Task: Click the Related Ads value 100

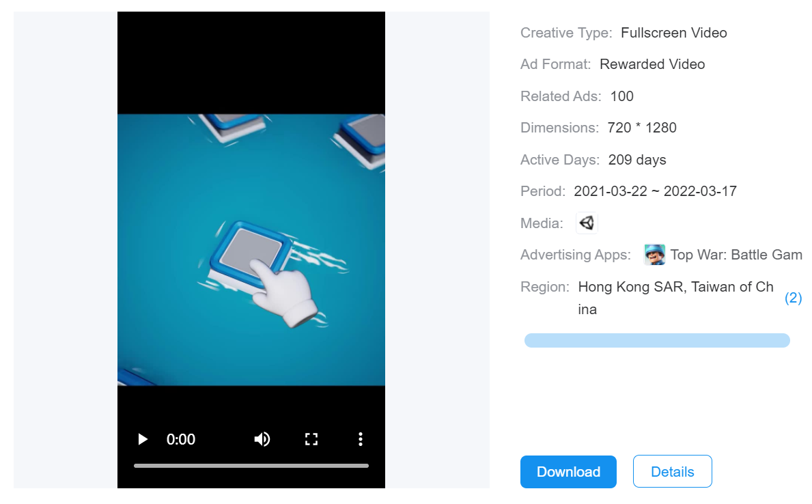Action: (621, 96)
